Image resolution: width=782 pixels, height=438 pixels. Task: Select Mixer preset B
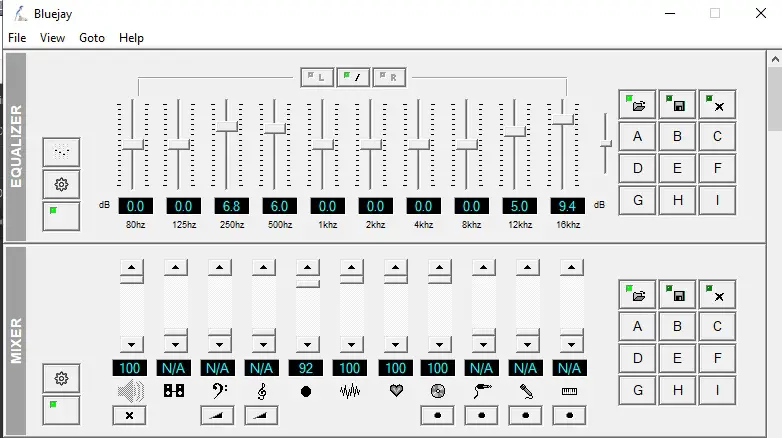(677, 326)
